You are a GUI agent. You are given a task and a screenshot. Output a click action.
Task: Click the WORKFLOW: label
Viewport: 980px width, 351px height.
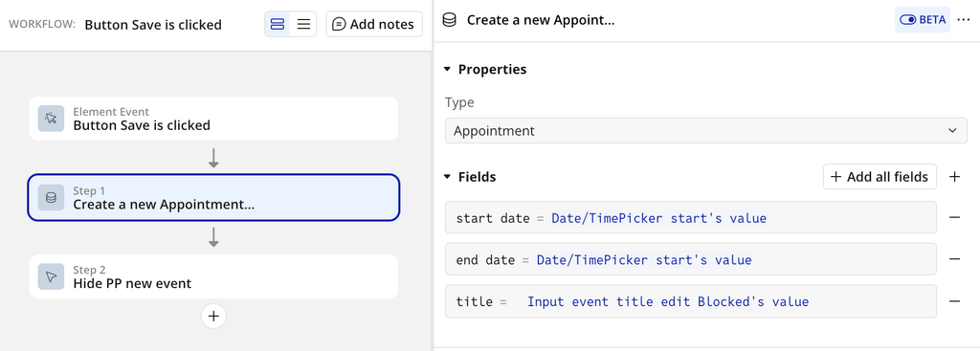pos(42,25)
